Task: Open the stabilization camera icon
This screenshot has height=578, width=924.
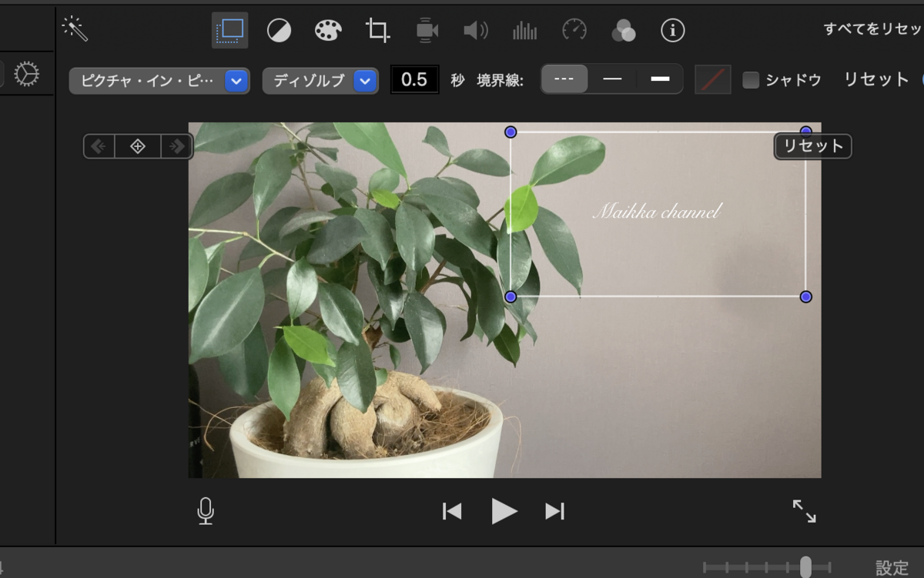Action: tap(427, 30)
